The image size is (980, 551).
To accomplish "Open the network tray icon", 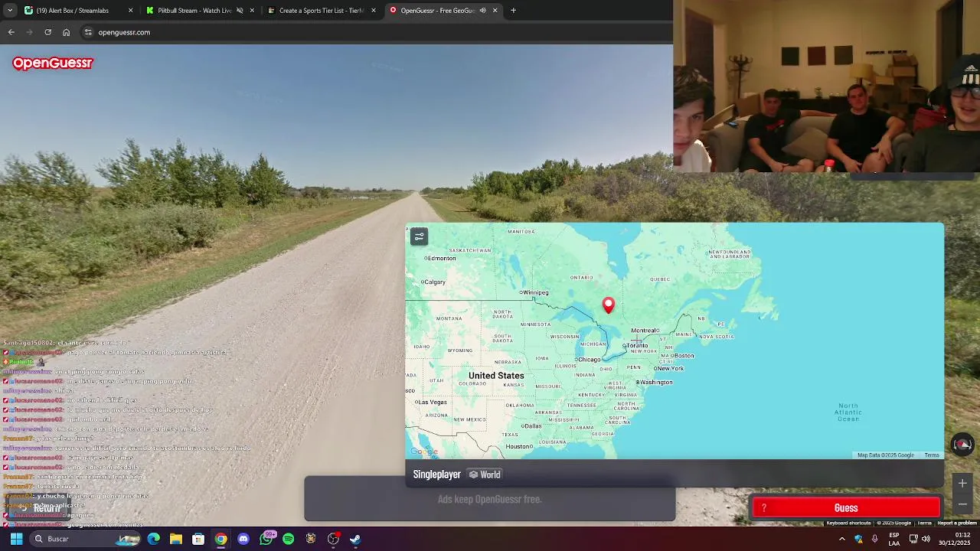I will [x=913, y=539].
